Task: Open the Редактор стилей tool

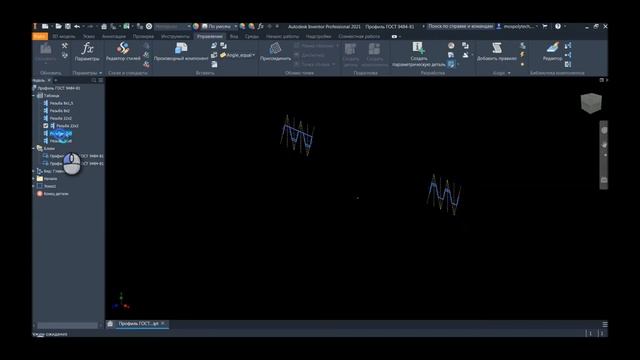Action: 123,51
